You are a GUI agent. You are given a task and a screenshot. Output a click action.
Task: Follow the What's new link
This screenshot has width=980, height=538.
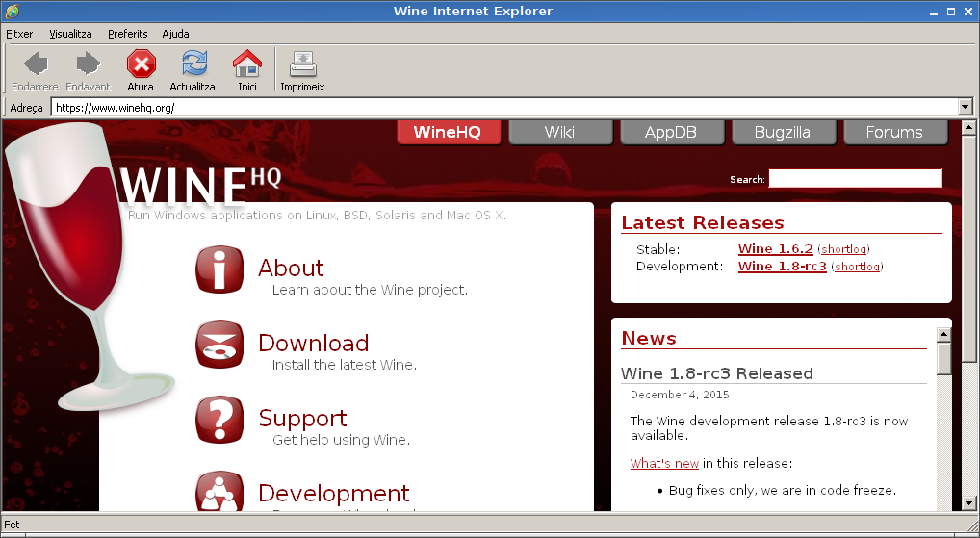coord(664,464)
